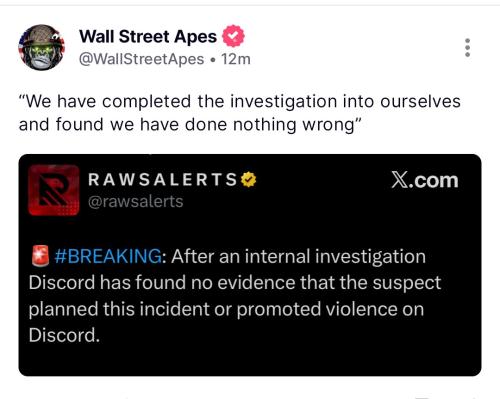This screenshot has width=500, height=399.
Task: Click the 12m post timestamp
Action: 236,59
